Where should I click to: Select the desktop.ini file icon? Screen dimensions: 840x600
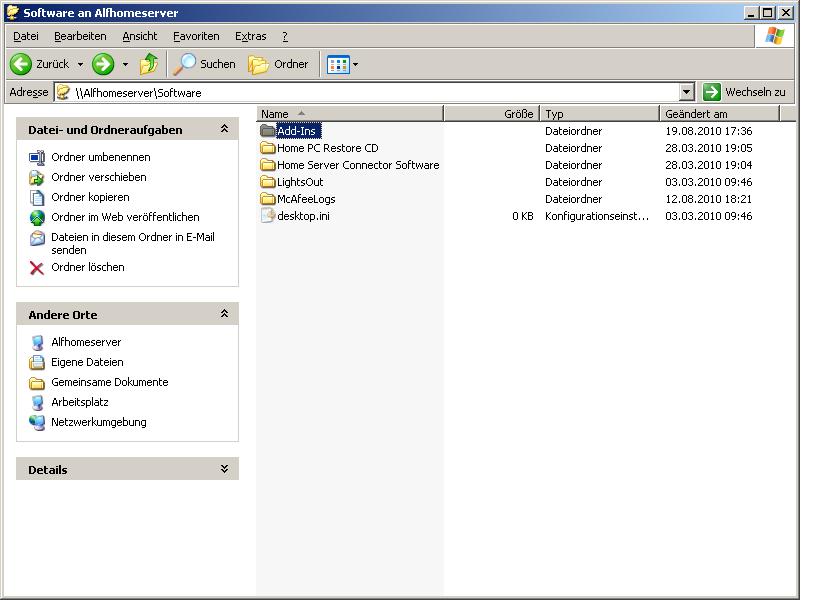click(268, 216)
